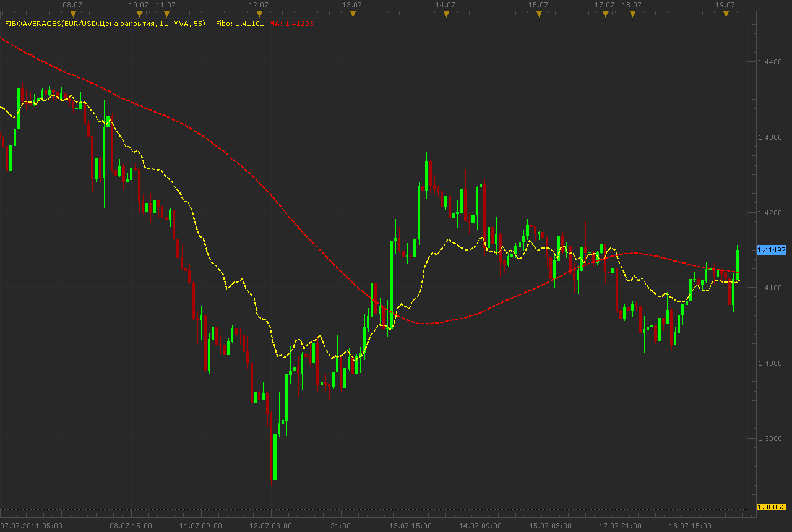792x532 pixels.
Task: Click the '12.07 03:00' time axis label
Action: pos(272,526)
